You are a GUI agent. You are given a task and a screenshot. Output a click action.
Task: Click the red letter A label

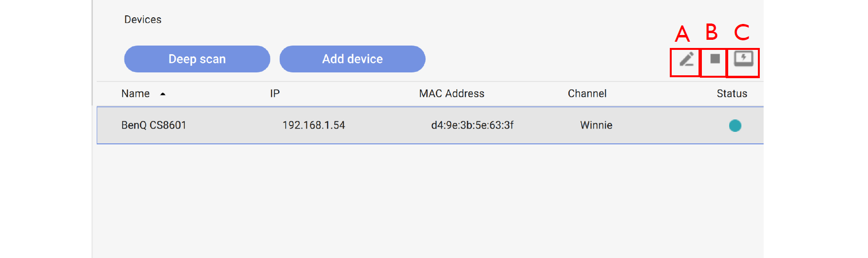click(682, 34)
